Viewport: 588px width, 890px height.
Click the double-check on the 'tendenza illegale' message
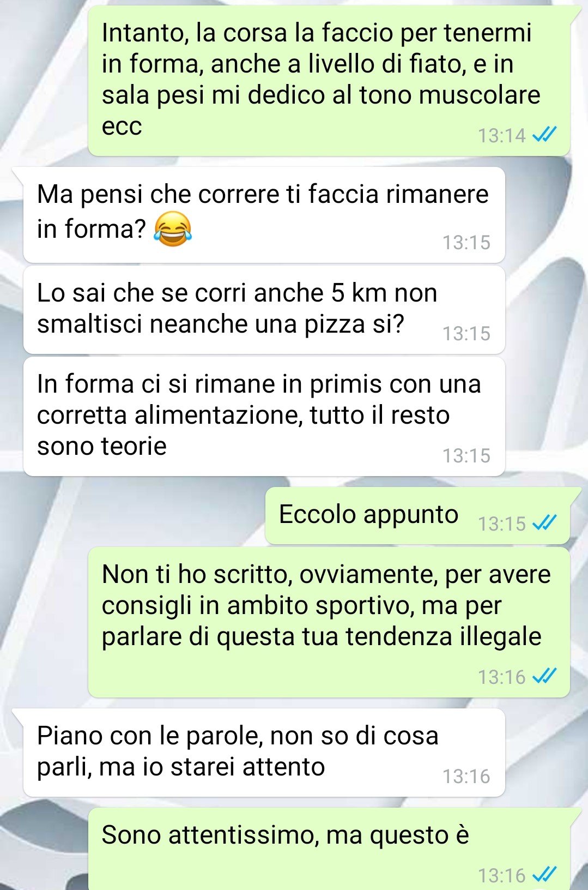(544, 677)
